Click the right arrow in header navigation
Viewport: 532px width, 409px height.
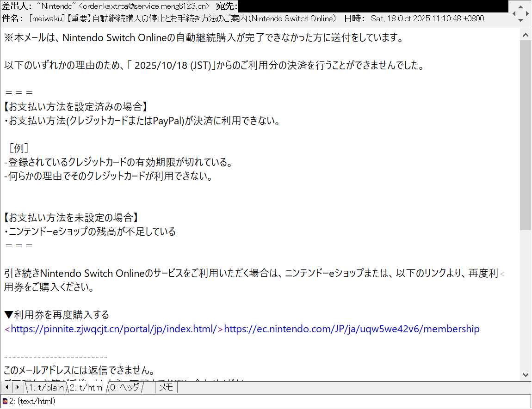pos(527,13)
